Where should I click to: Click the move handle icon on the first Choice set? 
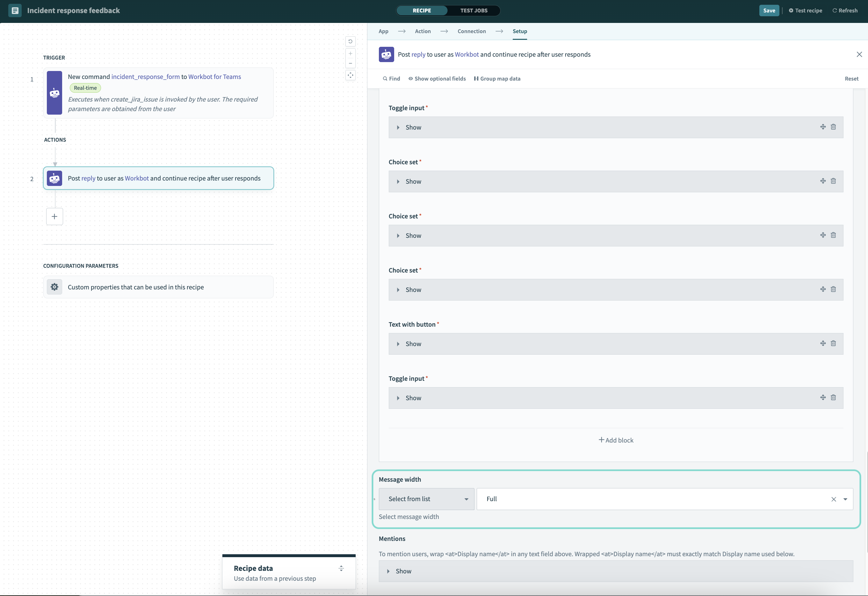click(x=823, y=181)
